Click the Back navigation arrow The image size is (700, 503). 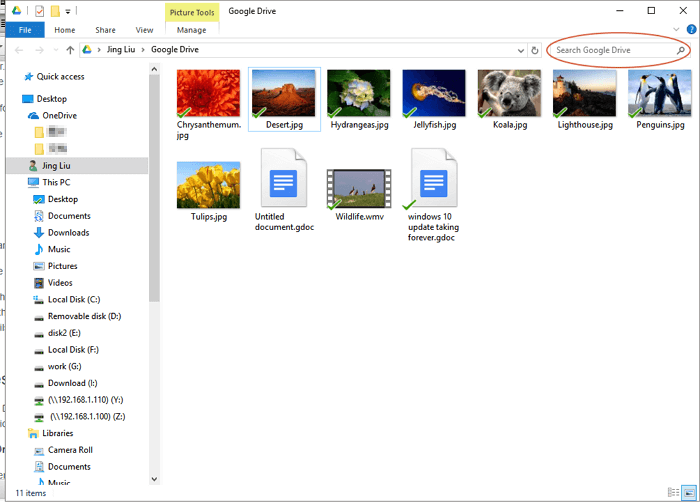[19, 50]
